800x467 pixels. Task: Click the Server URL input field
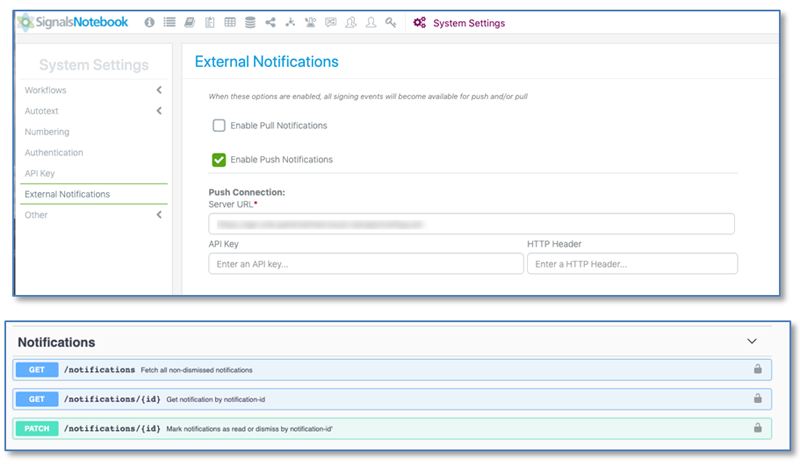pyautogui.click(x=471, y=224)
